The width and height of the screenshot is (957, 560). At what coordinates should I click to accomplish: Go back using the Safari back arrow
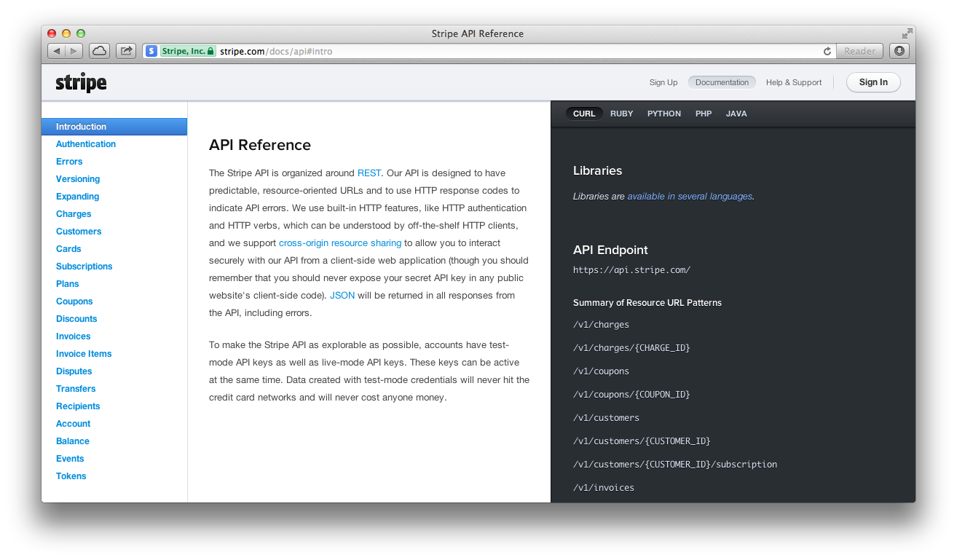click(57, 51)
